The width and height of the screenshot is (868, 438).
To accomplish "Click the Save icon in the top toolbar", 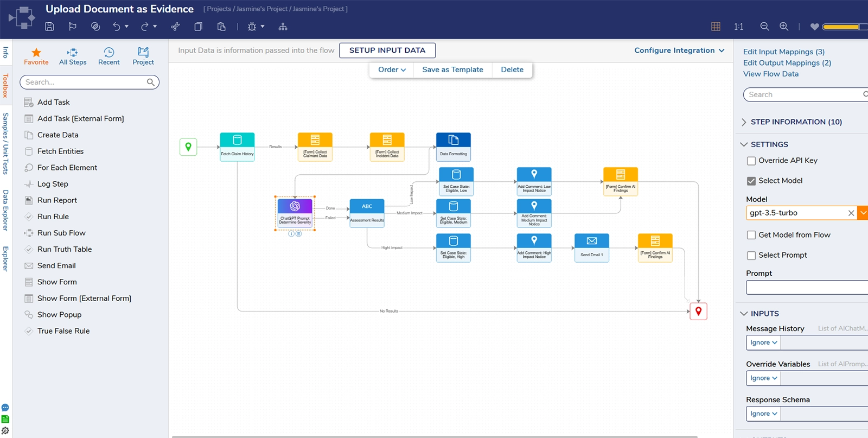I will tap(49, 27).
